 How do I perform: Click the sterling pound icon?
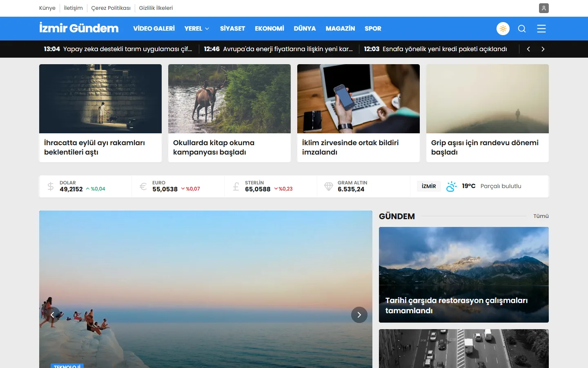tap(236, 186)
